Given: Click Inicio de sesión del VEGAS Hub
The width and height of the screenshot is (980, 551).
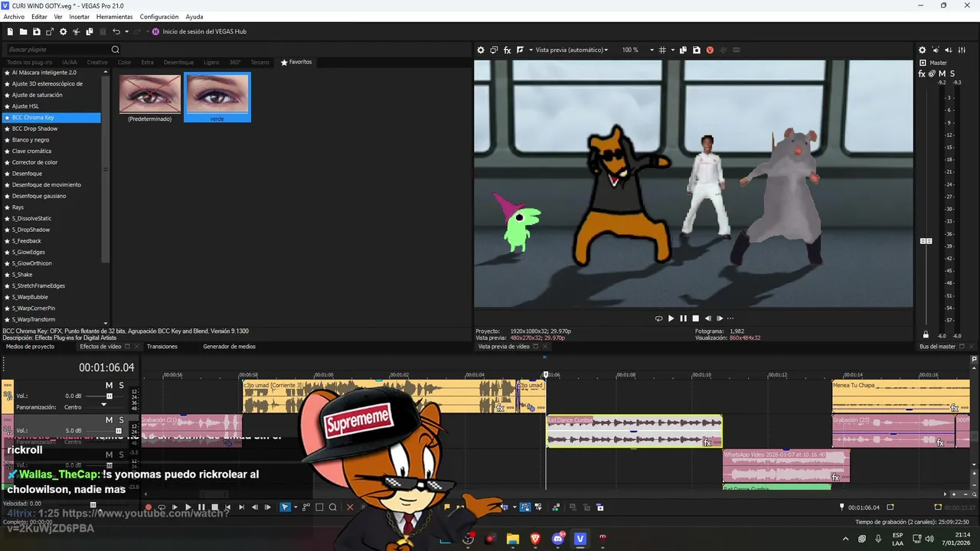Looking at the screenshot, I should [204, 31].
